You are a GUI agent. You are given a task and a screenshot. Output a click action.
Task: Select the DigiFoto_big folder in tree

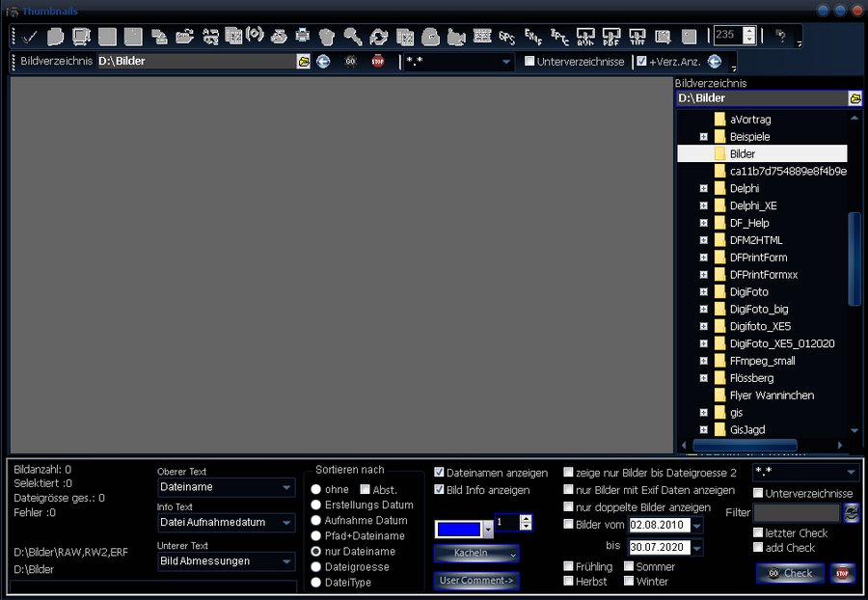click(x=758, y=310)
